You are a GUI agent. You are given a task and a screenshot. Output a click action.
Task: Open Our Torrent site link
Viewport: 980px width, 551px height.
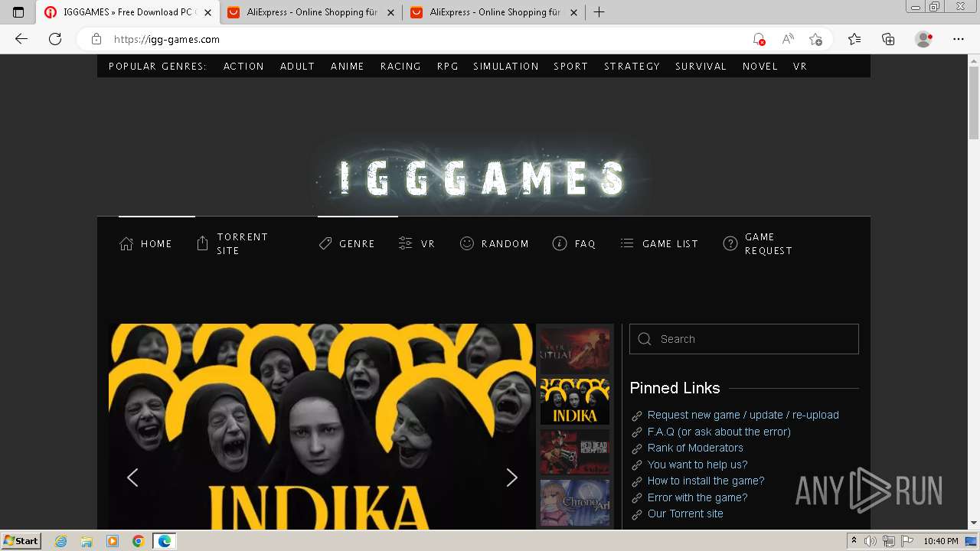coord(685,514)
